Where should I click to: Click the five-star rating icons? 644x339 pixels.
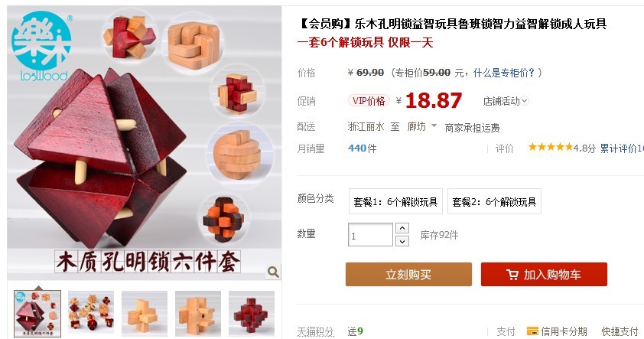click(x=551, y=147)
